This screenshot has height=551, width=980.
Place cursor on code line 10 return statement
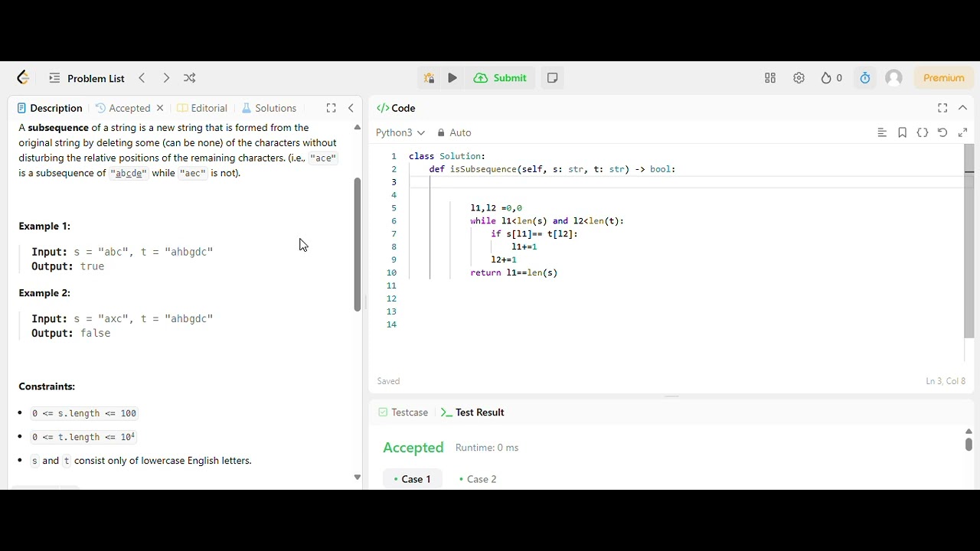pyautogui.click(x=514, y=272)
